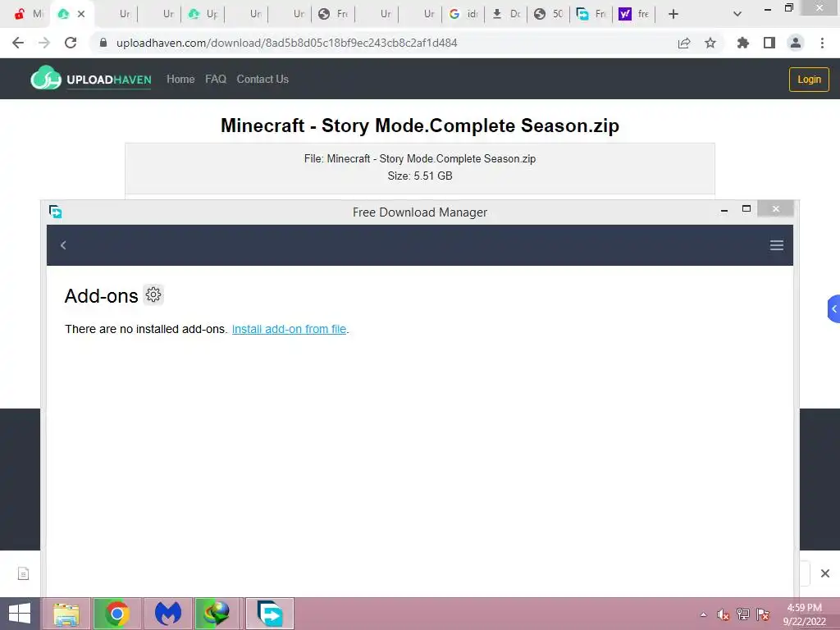Image resolution: width=840 pixels, height=630 pixels.
Task: Click Install add-on from file link
Action: tap(289, 329)
